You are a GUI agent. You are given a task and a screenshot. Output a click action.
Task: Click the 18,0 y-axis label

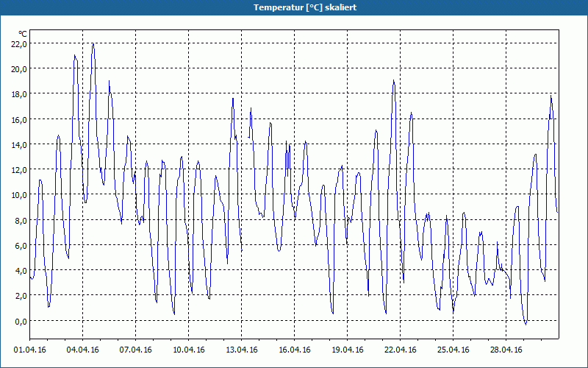(19, 94)
